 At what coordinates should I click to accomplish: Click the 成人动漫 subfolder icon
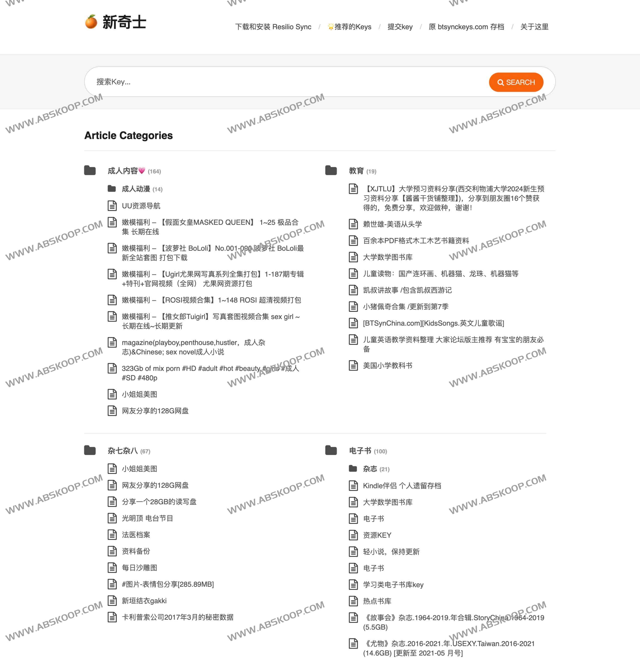113,188
